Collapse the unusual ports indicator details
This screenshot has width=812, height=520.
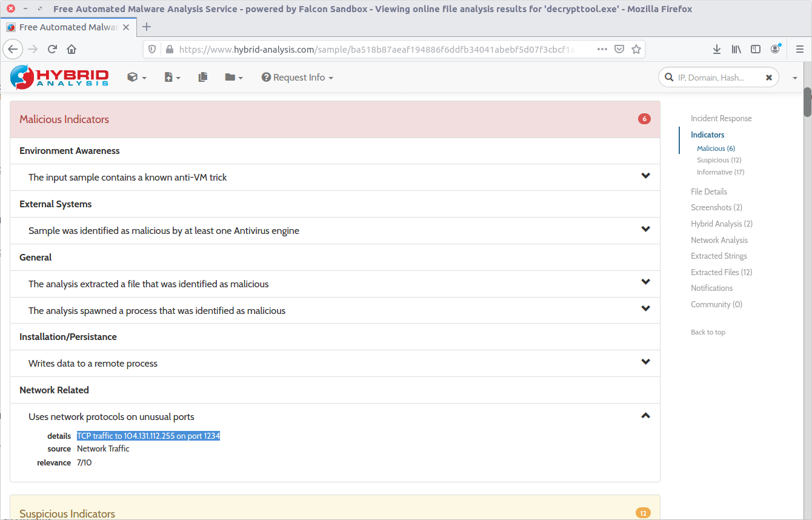click(x=645, y=416)
